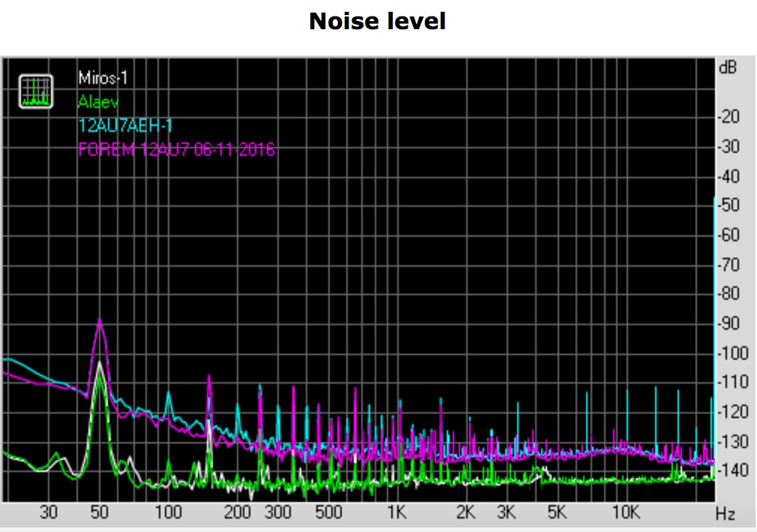Click the 5K frequency axis label
This screenshot has height=532, width=757.
tap(556, 513)
